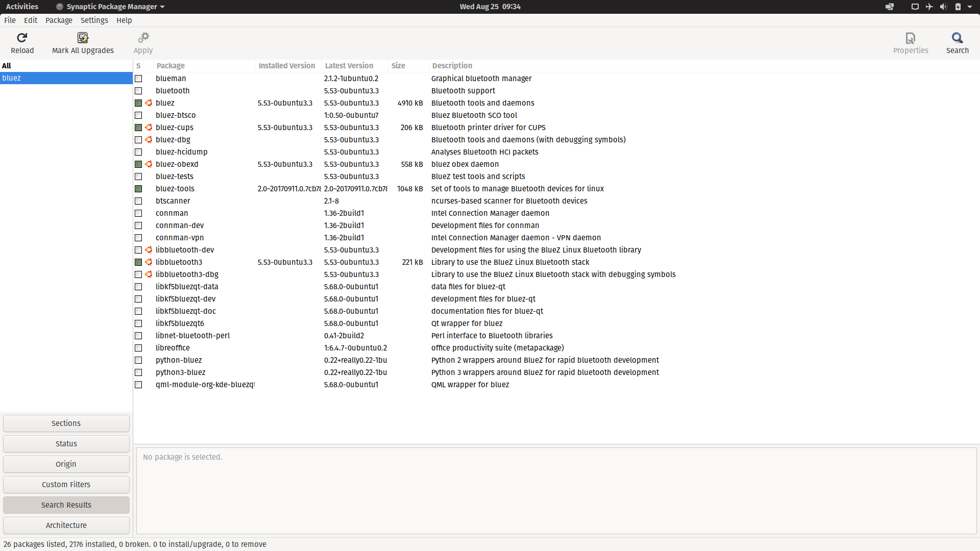Select the libnet-bluetooth-perl package row

[556, 336]
